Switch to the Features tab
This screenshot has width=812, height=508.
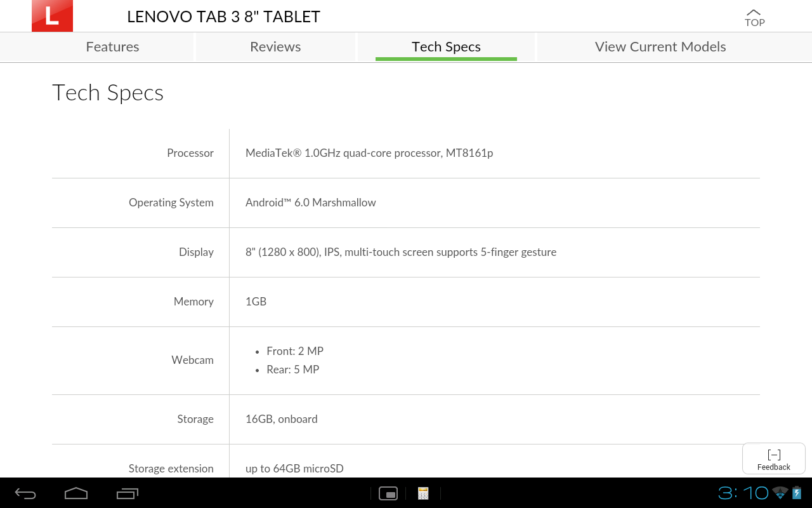coord(112,47)
